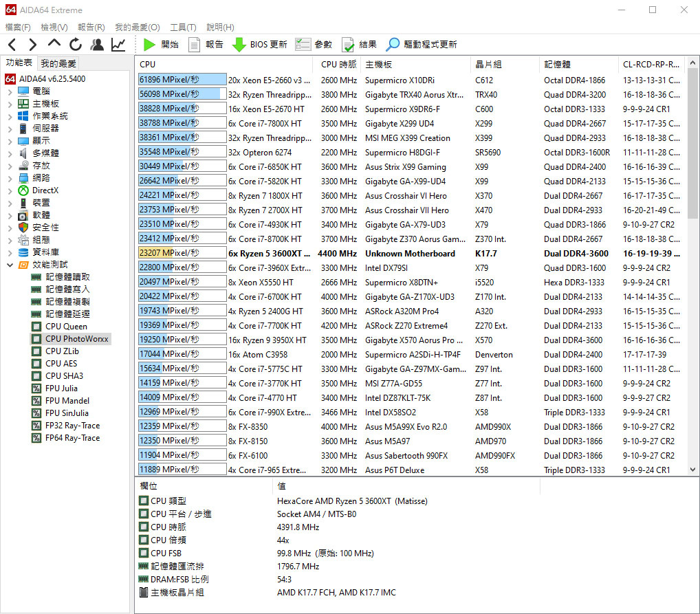Expand the DirectX tree node
700x614 pixels.
10,190
